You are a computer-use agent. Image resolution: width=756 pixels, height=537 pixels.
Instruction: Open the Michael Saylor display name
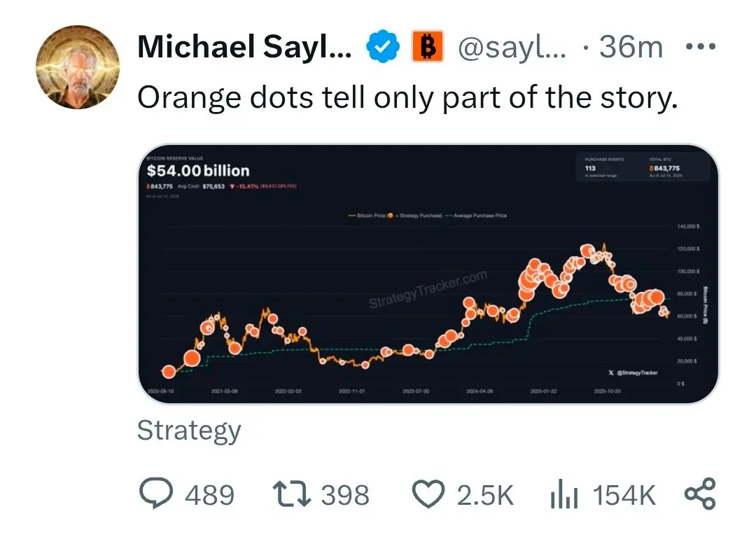click(244, 47)
